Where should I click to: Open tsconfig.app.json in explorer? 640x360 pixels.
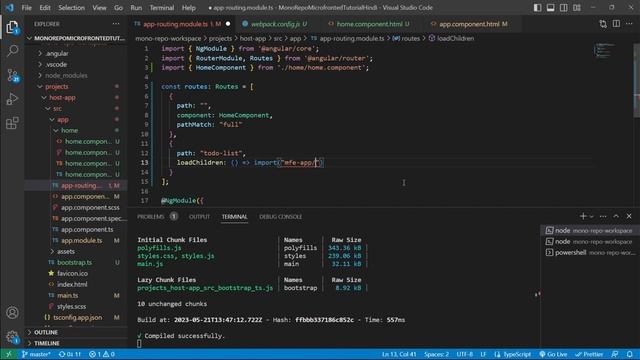(78, 317)
